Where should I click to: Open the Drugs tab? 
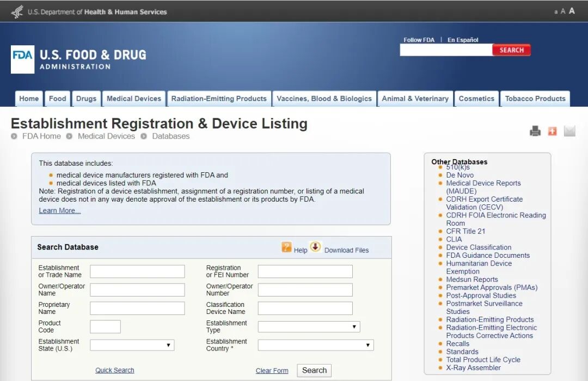[x=86, y=99]
